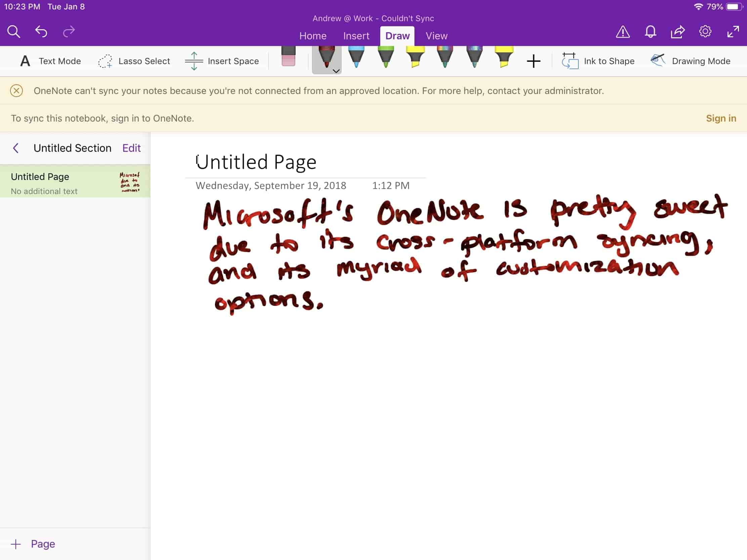Screen dimensions: 747x560
Task: Switch to the Insert tab
Action: [356, 36]
